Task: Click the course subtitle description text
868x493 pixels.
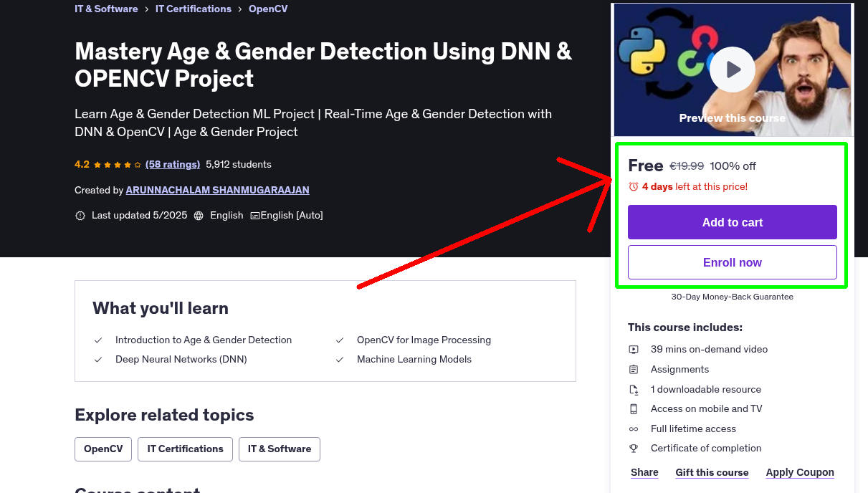Action: (313, 123)
